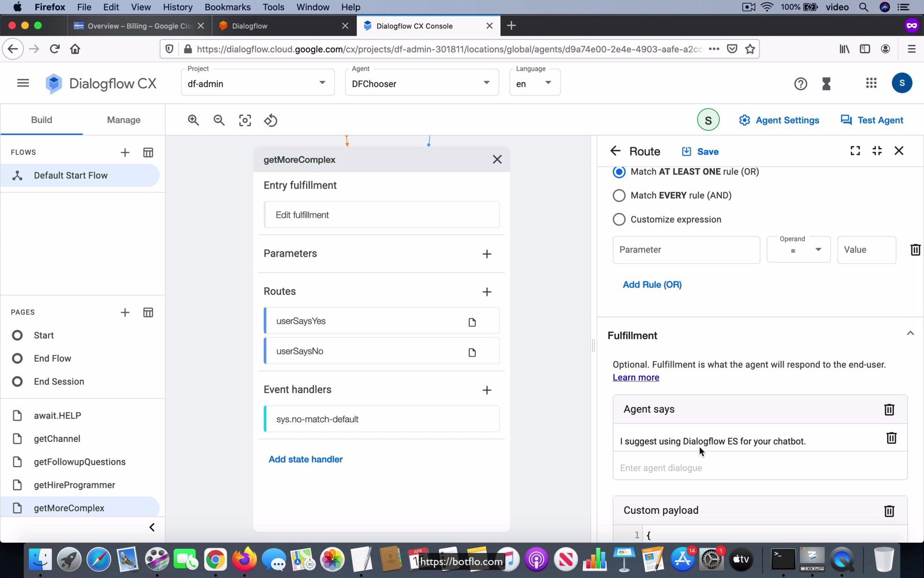The width and height of the screenshot is (924, 578).
Task: Open the sys.no-match-default event handler
Action: click(382, 419)
